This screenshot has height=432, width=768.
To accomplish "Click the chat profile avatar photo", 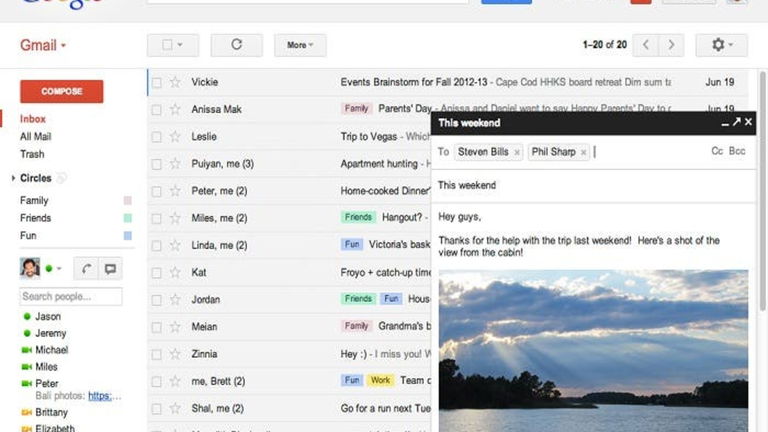I will point(30,268).
